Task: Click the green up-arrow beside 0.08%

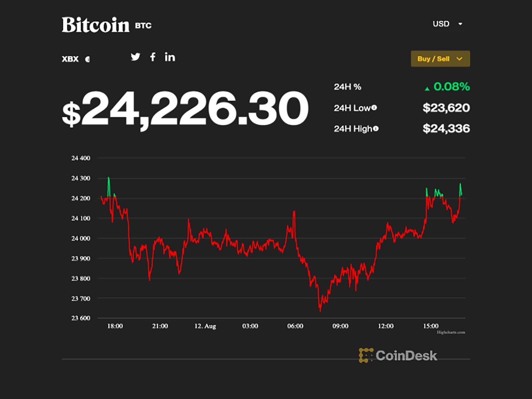Action: coord(427,88)
